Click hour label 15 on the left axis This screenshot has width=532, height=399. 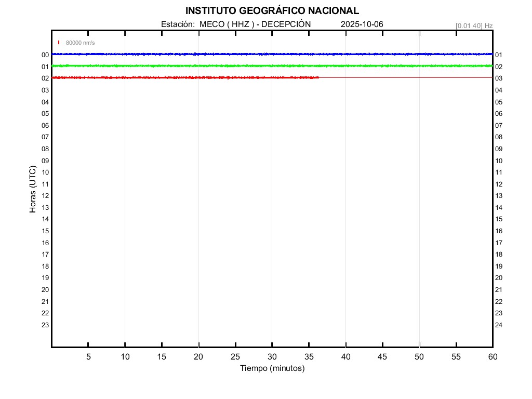(45, 231)
